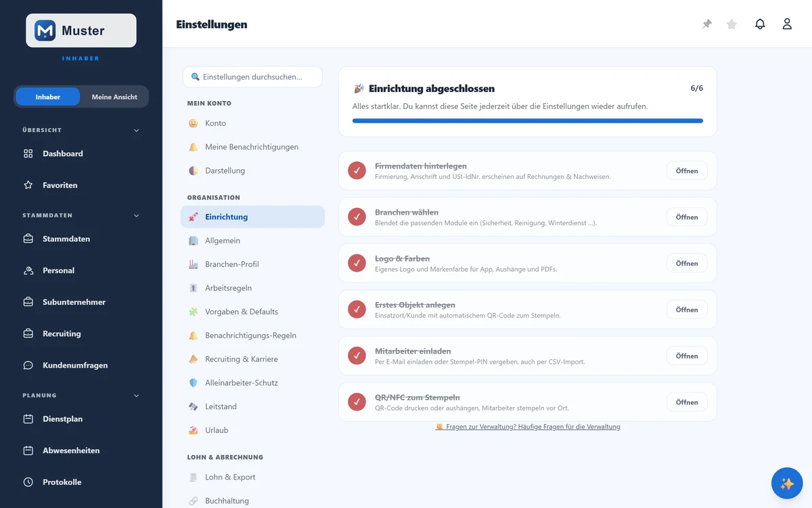812x508 pixels.
Task: Click the Dienstplan calendar icon
Action: [28, 419]
